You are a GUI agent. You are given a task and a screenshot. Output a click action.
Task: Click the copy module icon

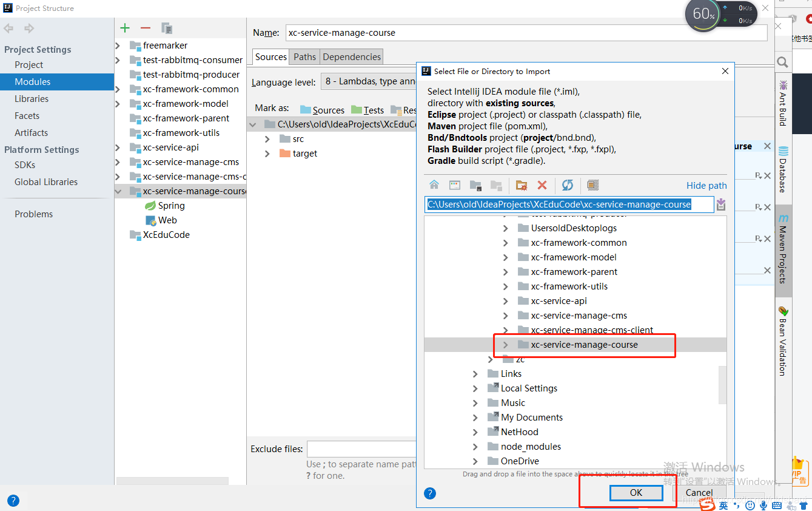(167, 28)
